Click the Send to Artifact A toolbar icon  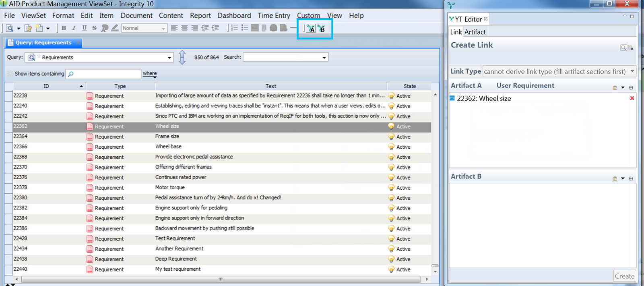click(x=311, y=28)
